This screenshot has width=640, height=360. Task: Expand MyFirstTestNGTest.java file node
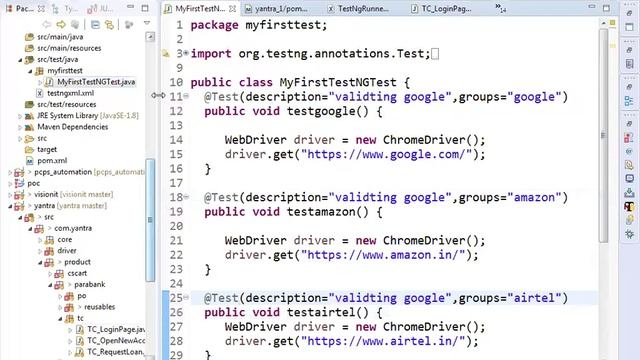[x=40, y=82]
